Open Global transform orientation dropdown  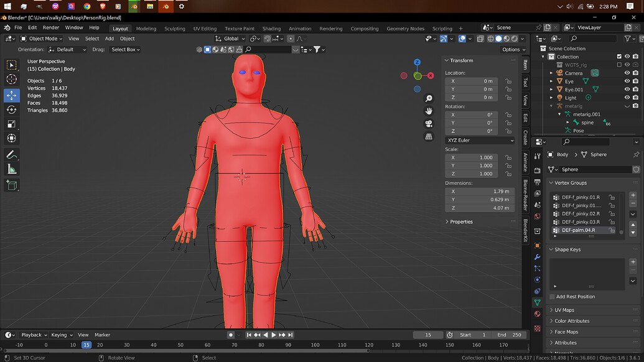click(230, 39)
